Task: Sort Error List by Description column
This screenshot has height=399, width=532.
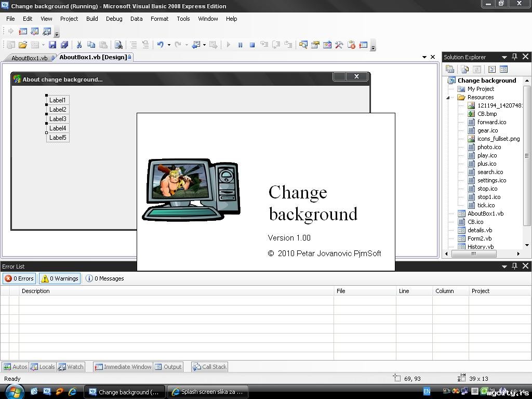Action: [176, 291]
